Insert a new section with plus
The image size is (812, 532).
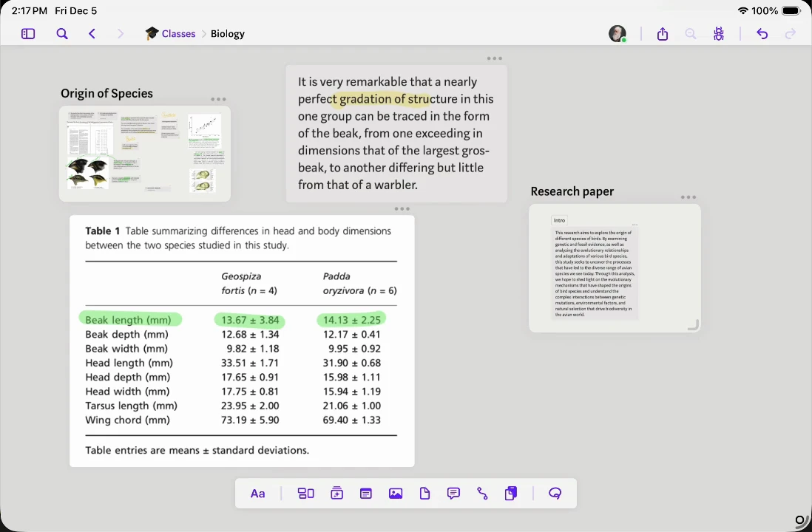336,493
